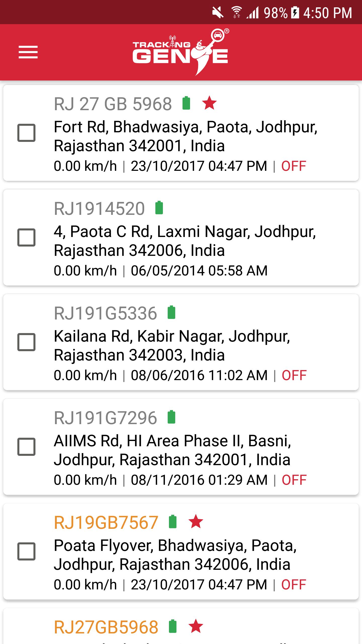Viewport: 362px width, 644px height.
Task: Tap battery icon next to RJ191G5336
Action: (x=171, y=312)
